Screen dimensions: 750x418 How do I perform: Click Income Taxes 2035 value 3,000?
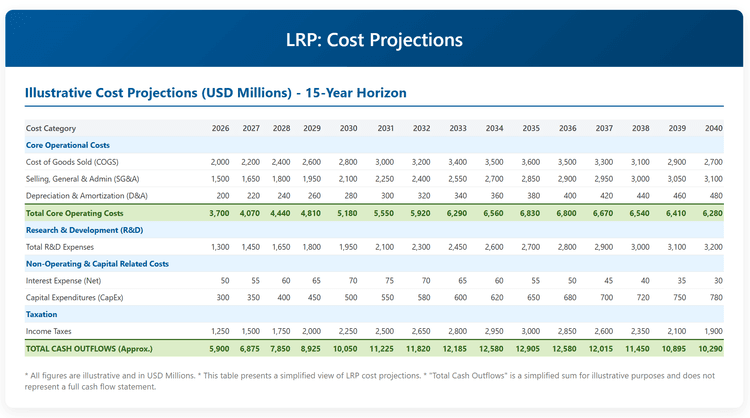(530, 331)
